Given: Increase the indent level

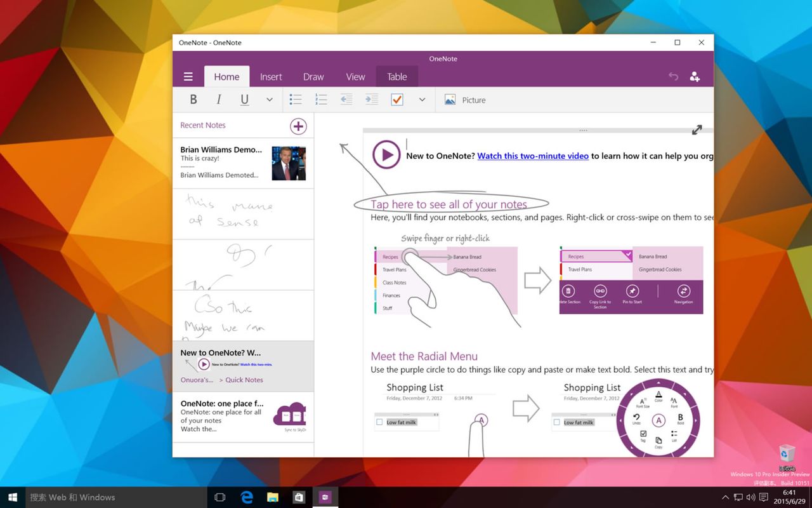Looking at the screenshot, I should 372,100.
